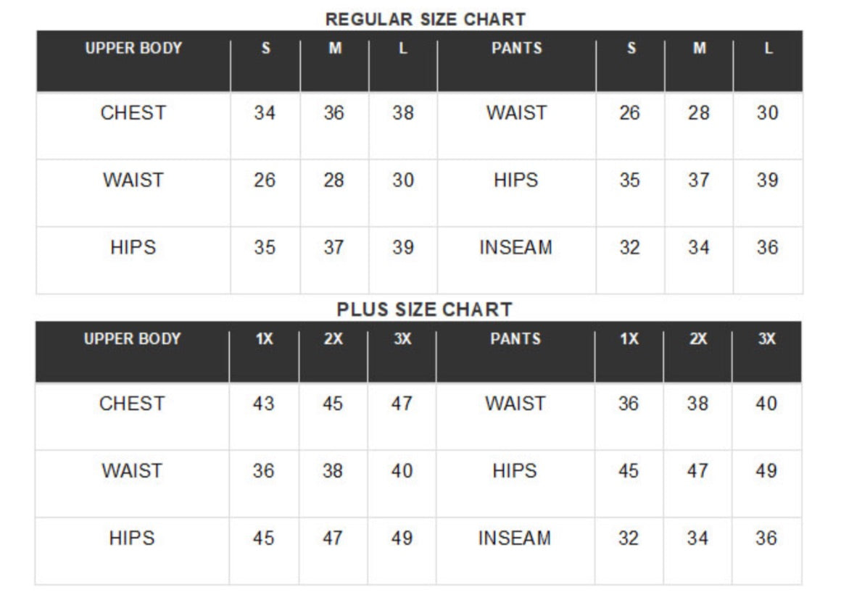This screenshot has height=616, width=849.
Task: Click the REGULAR SIZE CHART title
Action: point(425,20)
